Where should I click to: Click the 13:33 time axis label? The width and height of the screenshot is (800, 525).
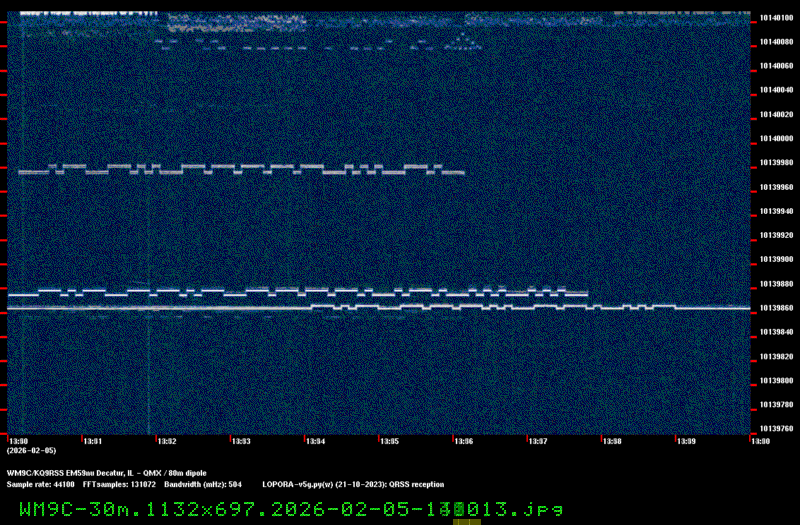click(x=241, y=440)
